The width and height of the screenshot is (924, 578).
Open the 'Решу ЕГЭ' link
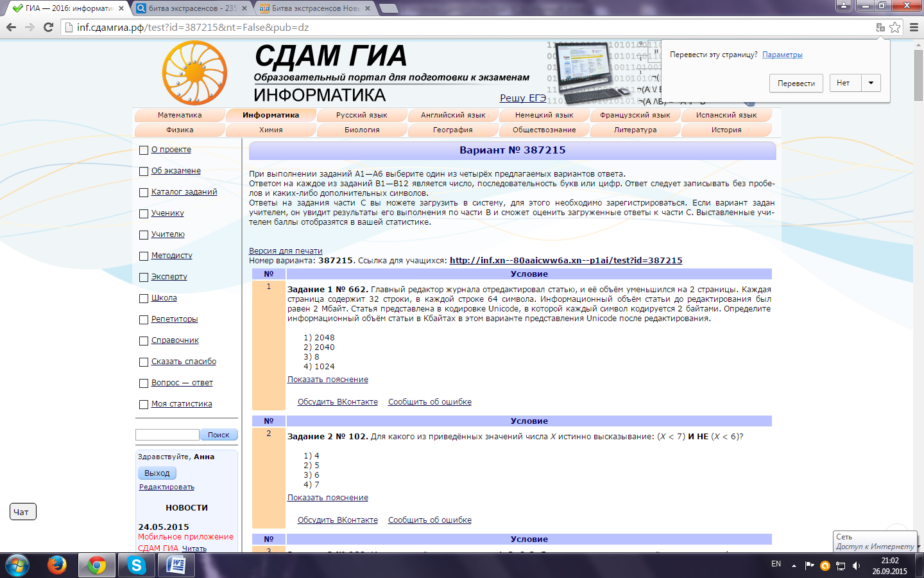click(523, 98)
